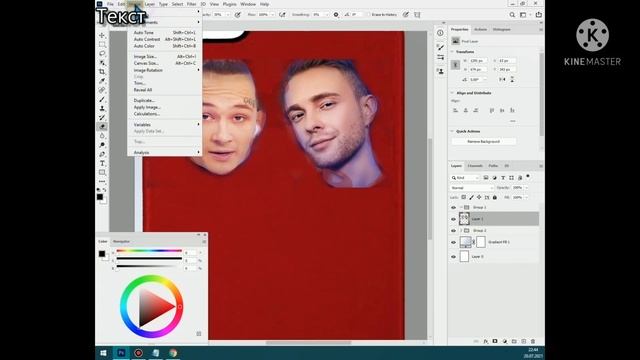The image size is (640, 360).
Task: Open the Navigator tab
Action: 121,242
